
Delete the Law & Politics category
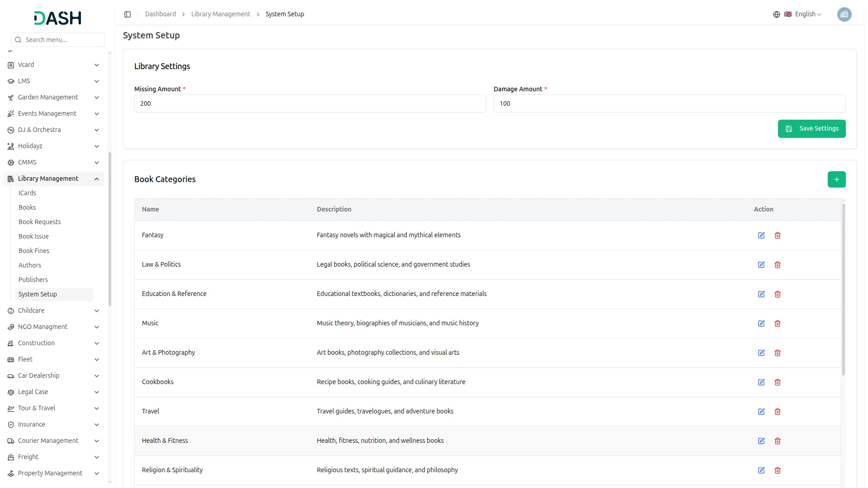click(x=778, y=265)
